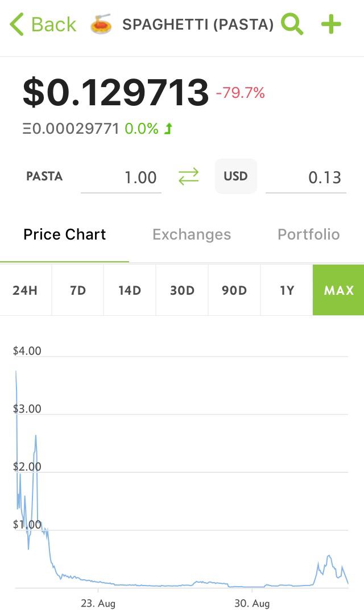364x610 pixels.
Task: Tap the -79.7% price change figure
Action: point(240,93)
